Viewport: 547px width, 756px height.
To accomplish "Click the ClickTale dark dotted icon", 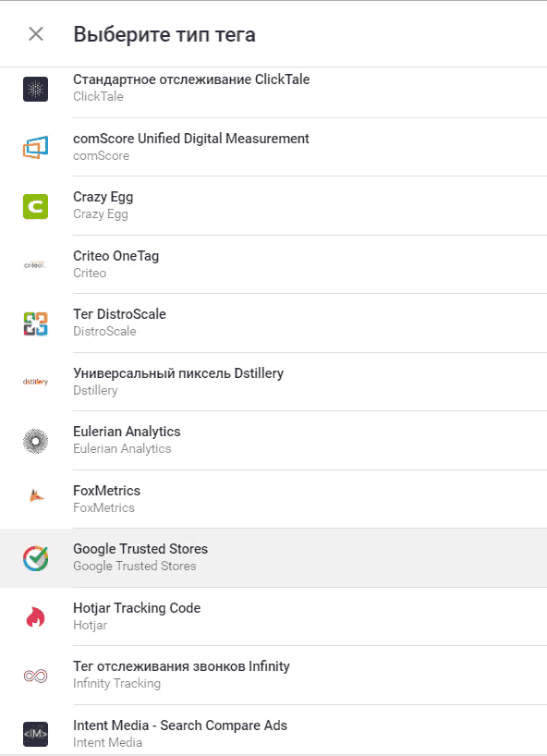I will (x=36, y=90).
